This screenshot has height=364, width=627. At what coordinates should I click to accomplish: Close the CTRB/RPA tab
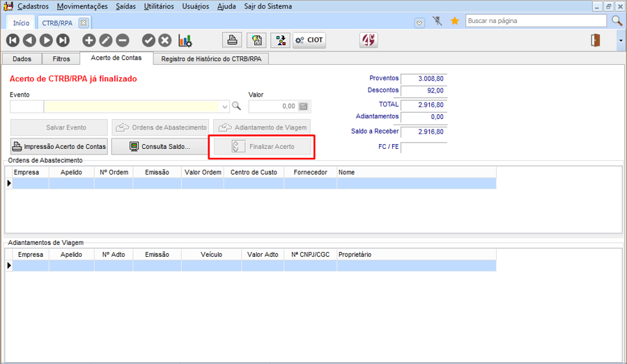pyautogui.click(x=83, y=23)
